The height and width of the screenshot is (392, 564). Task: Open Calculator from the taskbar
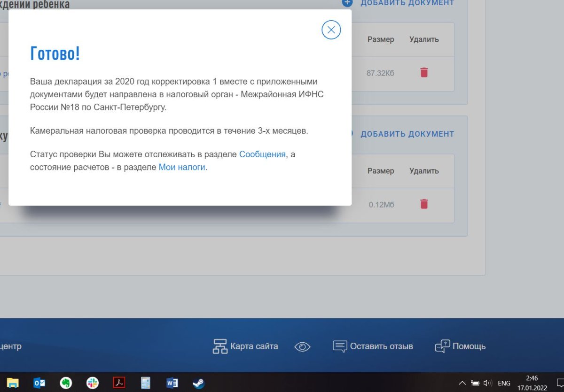(x=146, y=383)
